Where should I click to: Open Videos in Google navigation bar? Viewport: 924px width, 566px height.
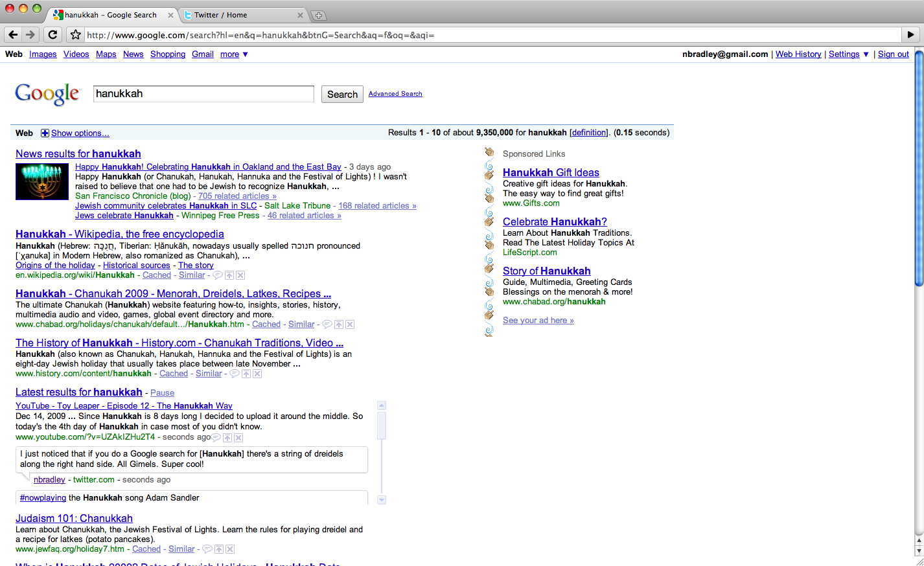coord(76,54)
